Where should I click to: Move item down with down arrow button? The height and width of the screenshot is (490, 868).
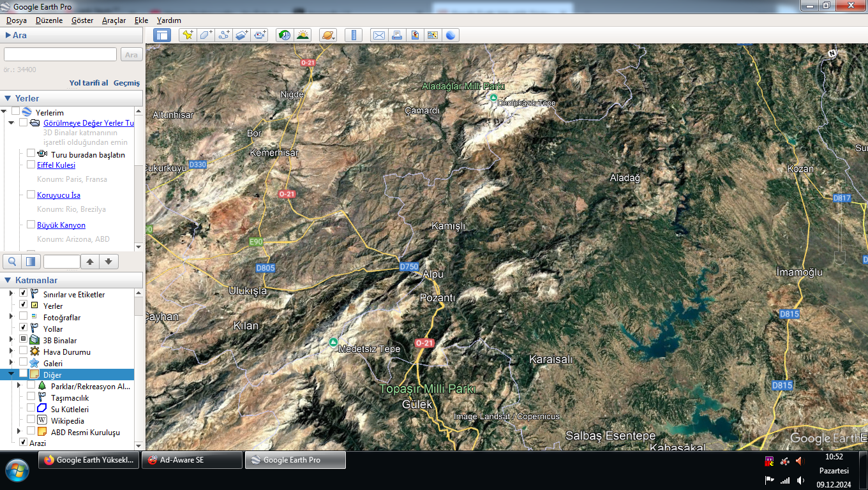(x=108, y=262)
